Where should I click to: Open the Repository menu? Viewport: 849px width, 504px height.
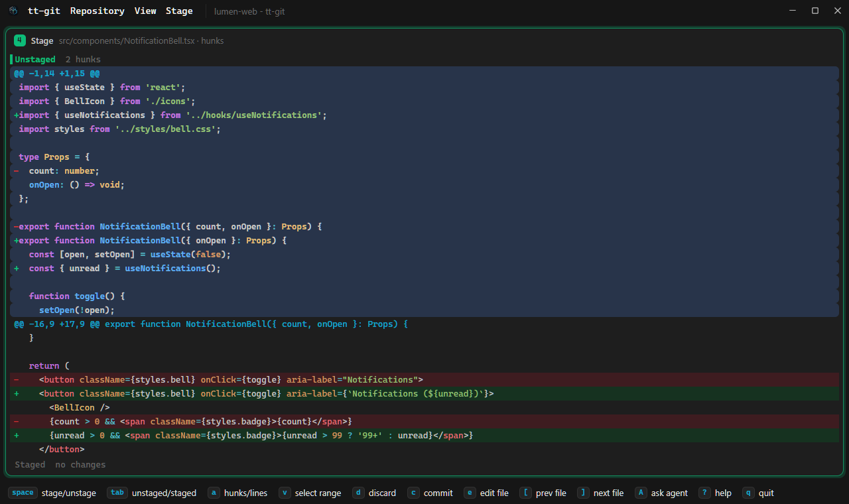click(x=97, y=11)
